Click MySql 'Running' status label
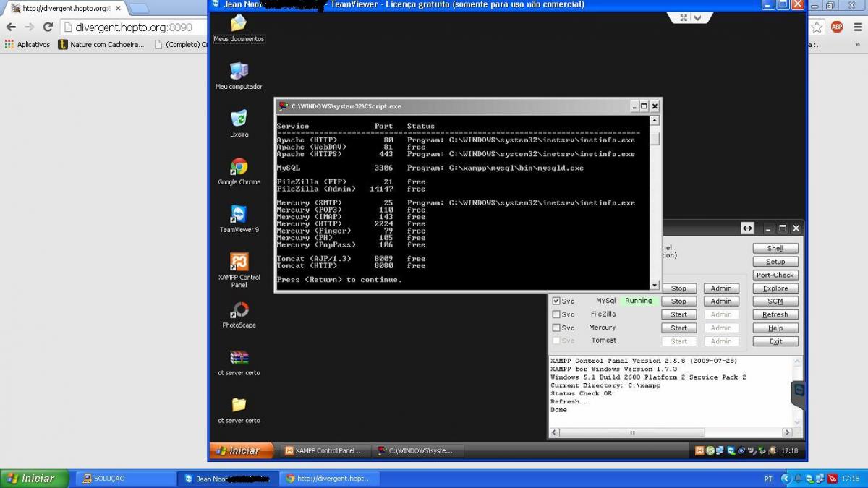This screenshot has width=868, height=488. tap(639, 301)
